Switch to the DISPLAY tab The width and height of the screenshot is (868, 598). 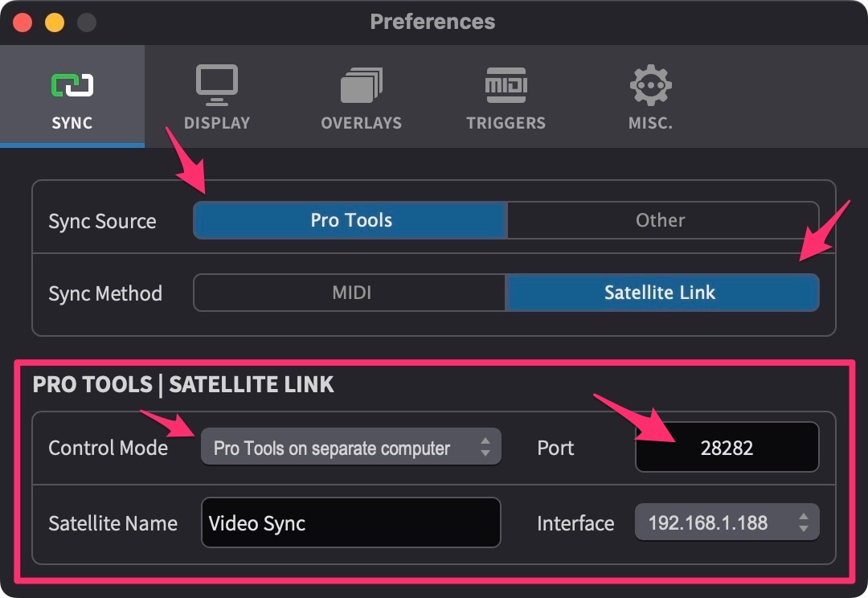pos(217,96)
